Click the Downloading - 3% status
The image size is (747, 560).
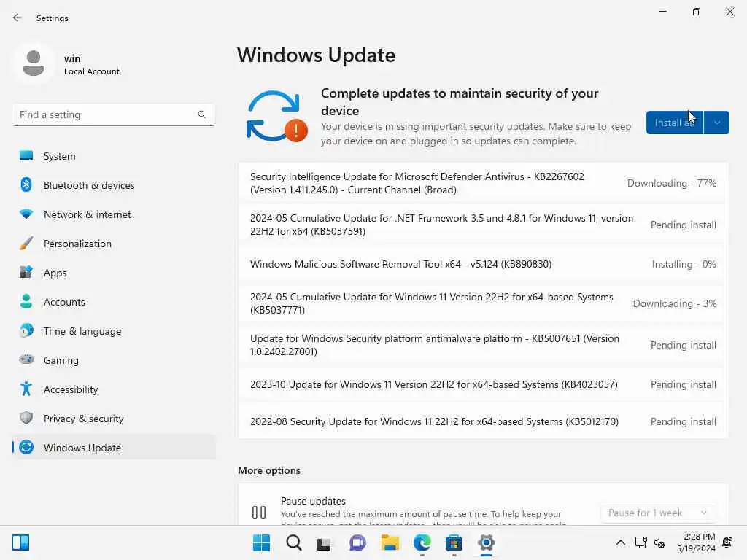pyautogui.click(x=675, y=303)
